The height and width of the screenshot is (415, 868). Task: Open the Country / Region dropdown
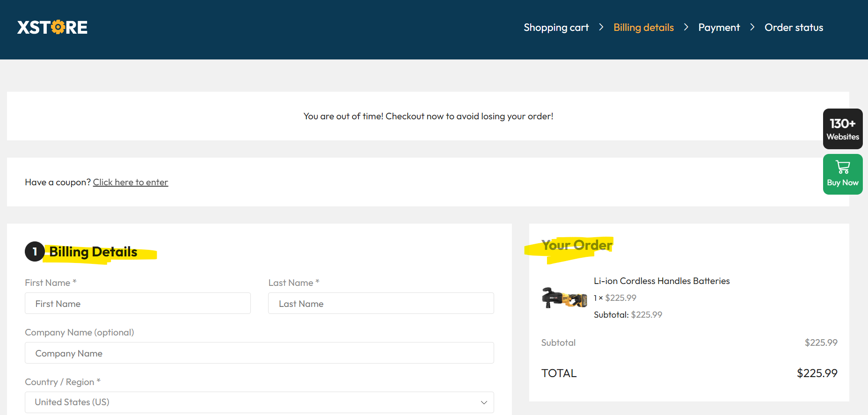[259, 402]
